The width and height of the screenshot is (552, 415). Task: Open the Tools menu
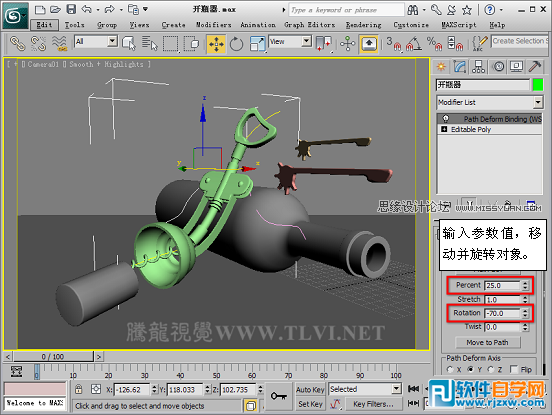coord(74,25)
